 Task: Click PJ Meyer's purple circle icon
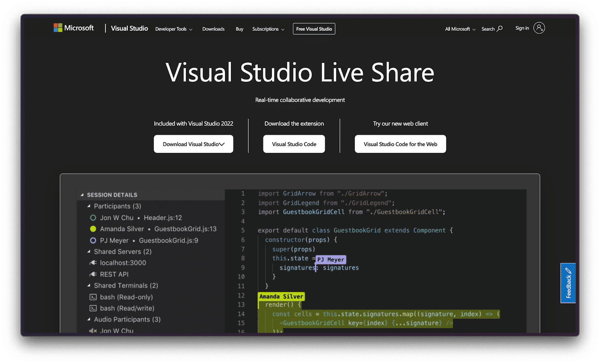[93, 240]
